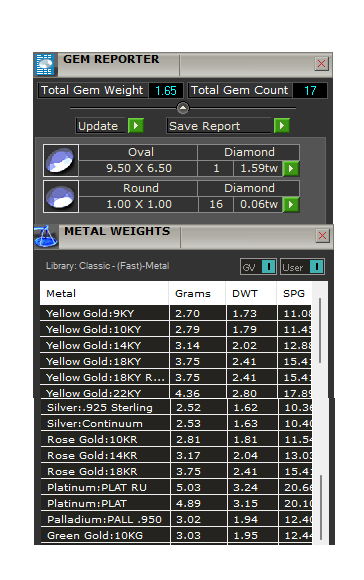
Task: Sort by the Metal column header
Action: (104, 293)
